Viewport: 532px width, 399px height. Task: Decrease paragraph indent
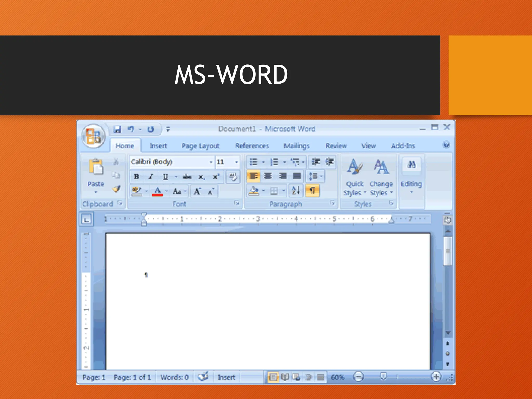click(316, 162)
